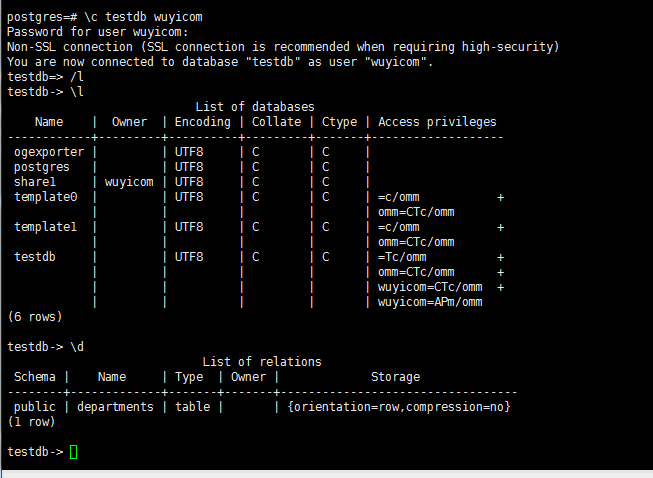Click the template1 database name
The width and height of the screenshot is (653, 478).
pos(45,227)
